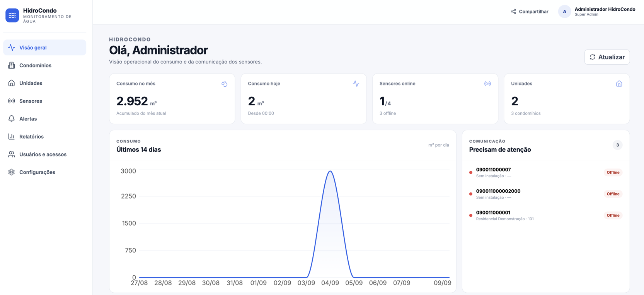Open Alertas from the sidebar
The image size is (644, 295).
[x=45, y=119]
